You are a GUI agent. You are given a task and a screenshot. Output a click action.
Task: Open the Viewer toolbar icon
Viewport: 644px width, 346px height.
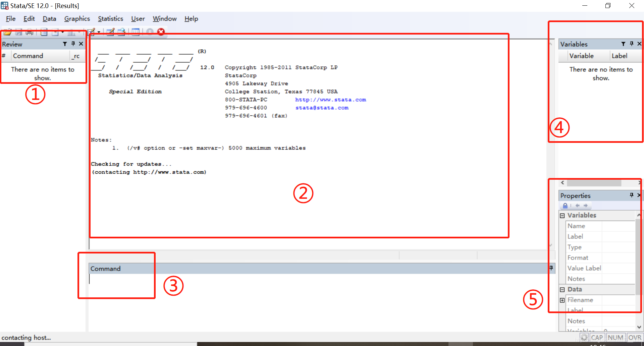pyautogui.click(x=55, y=32)
